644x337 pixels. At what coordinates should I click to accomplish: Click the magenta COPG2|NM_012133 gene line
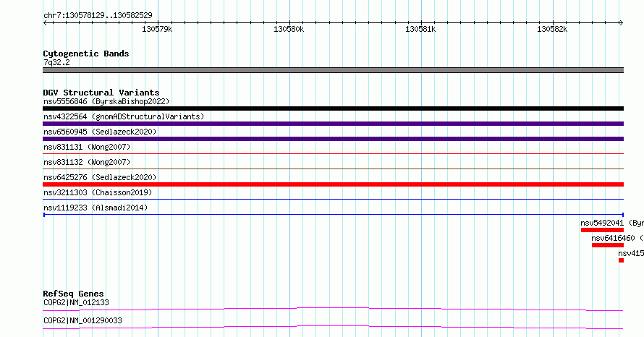point(333,309)
